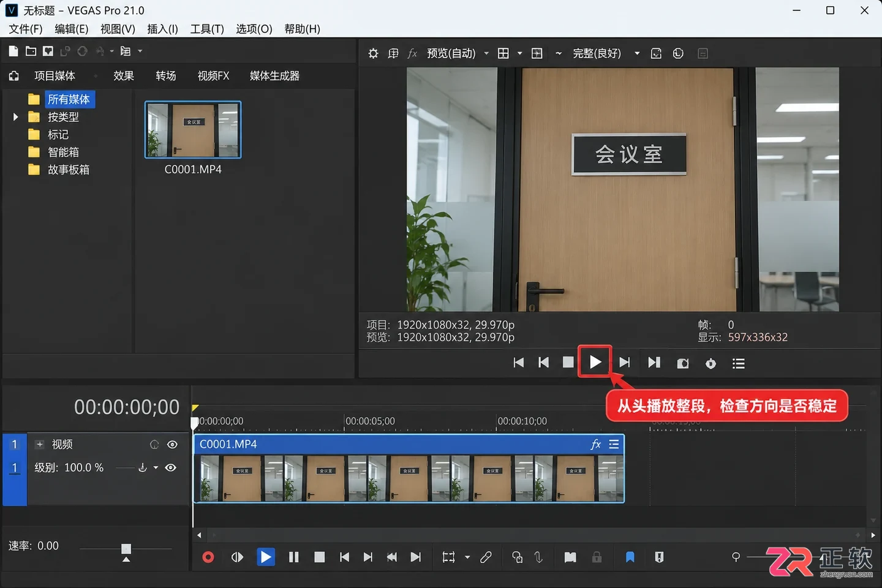882x588 pixels.
Task: Expand the 按类型 media folder
Action: (x=16, y=117)
